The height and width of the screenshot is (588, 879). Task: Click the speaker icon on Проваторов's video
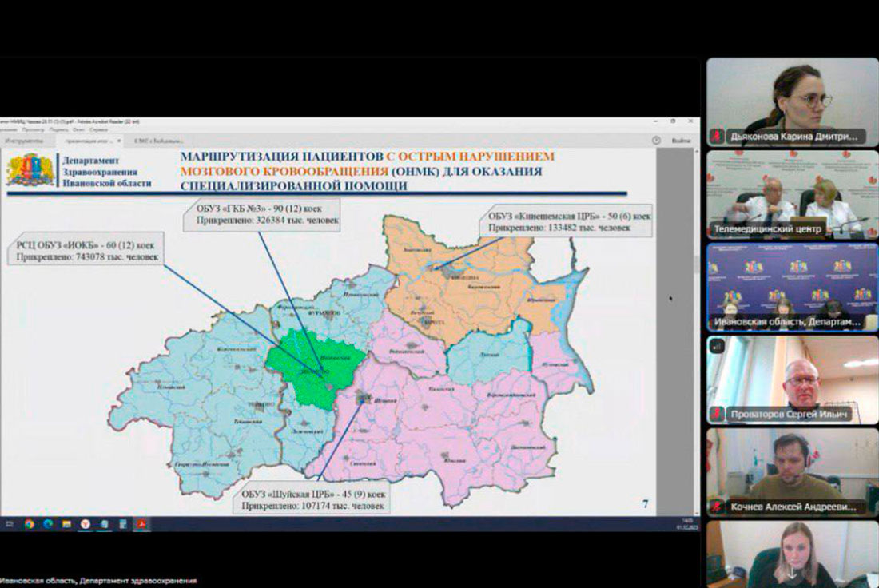pyautogui.click(x=718, y=347)
